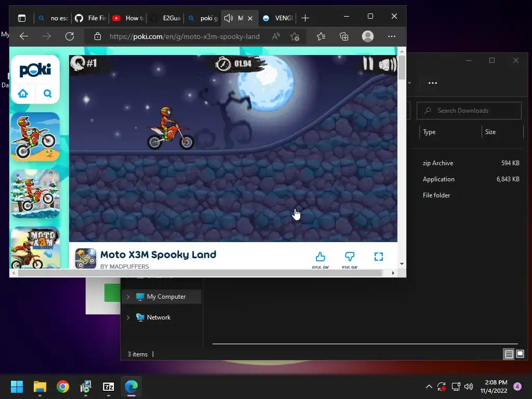Click the Poki logo
Image resolution: width=532 pixels, height=399 pixels.
pyautogui.click(x=35, y=70)
